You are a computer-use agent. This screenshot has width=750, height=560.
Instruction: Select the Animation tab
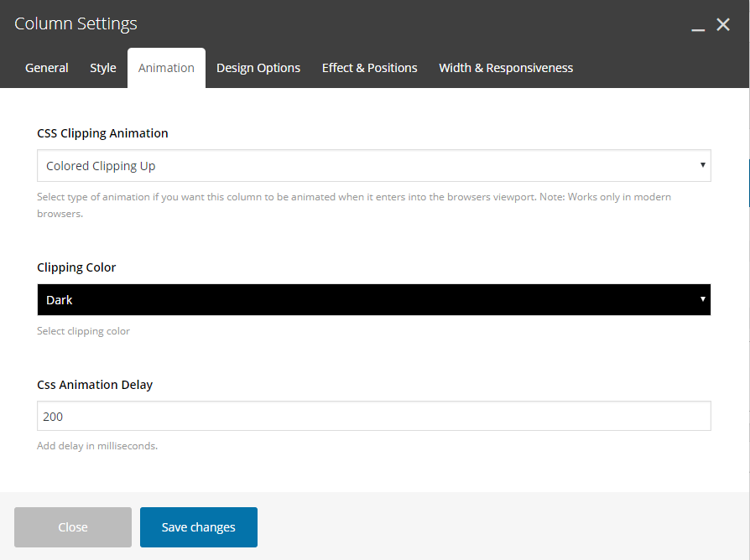tap(166, 68)
